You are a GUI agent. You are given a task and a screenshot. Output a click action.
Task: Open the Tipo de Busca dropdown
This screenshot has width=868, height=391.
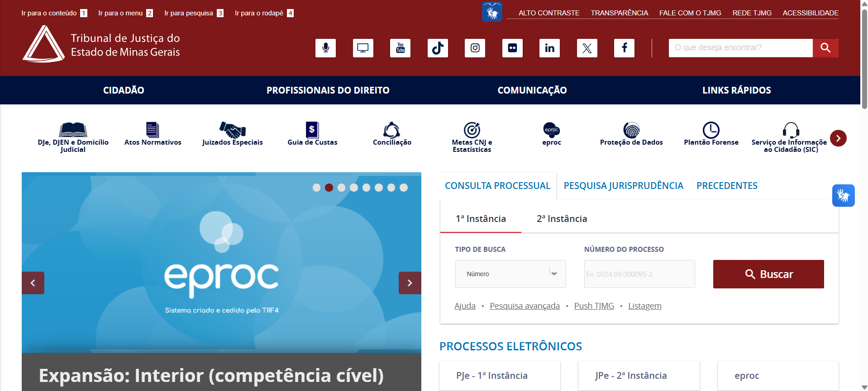tap(510, 274)
